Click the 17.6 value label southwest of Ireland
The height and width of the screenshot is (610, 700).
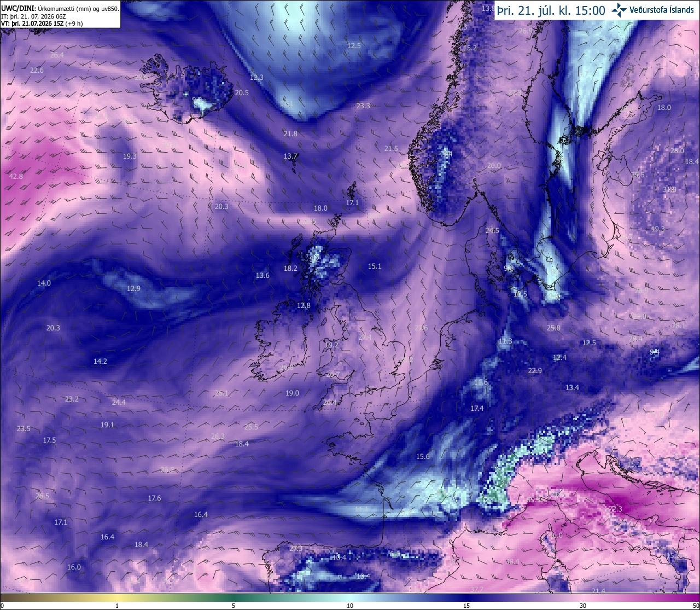pyautogui.click(x=154, y=498)
